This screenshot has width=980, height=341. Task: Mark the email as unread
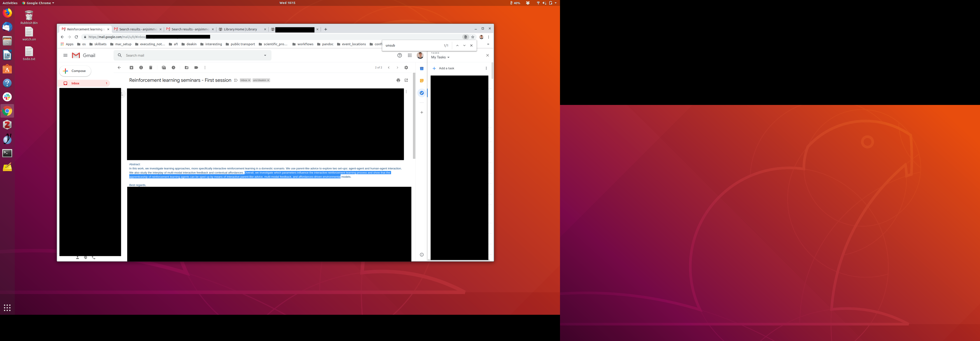164,68
